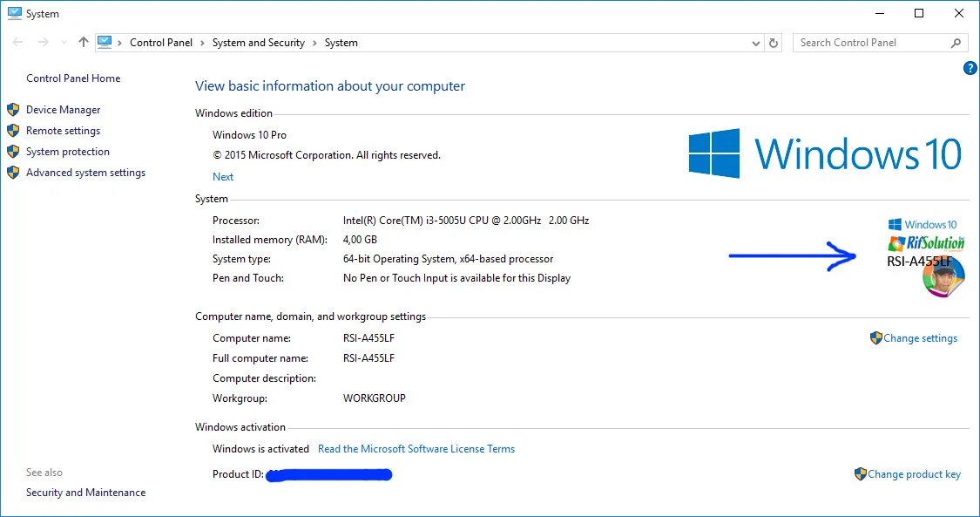The height and width of the screenshot is (517, 980).
Task: Click the WORKGROUP value
Action: point(375,398)
